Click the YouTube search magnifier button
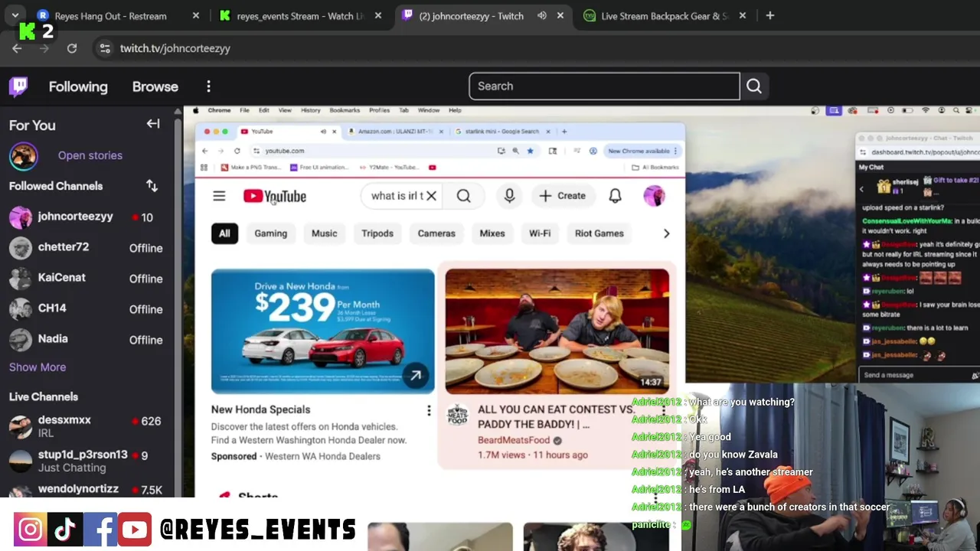This screenshot has height=551, width=980. point(463,196)
